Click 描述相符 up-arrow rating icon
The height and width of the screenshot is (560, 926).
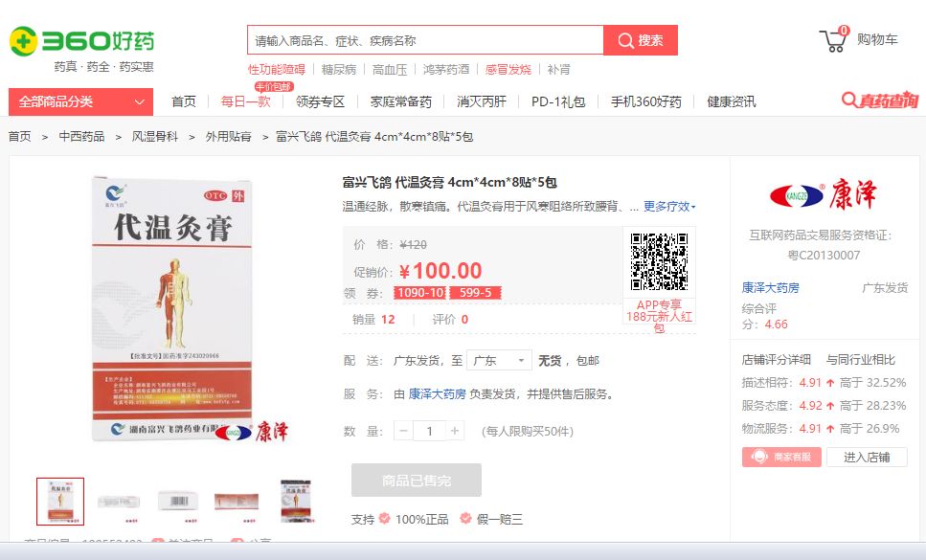(x=830, y=383)
